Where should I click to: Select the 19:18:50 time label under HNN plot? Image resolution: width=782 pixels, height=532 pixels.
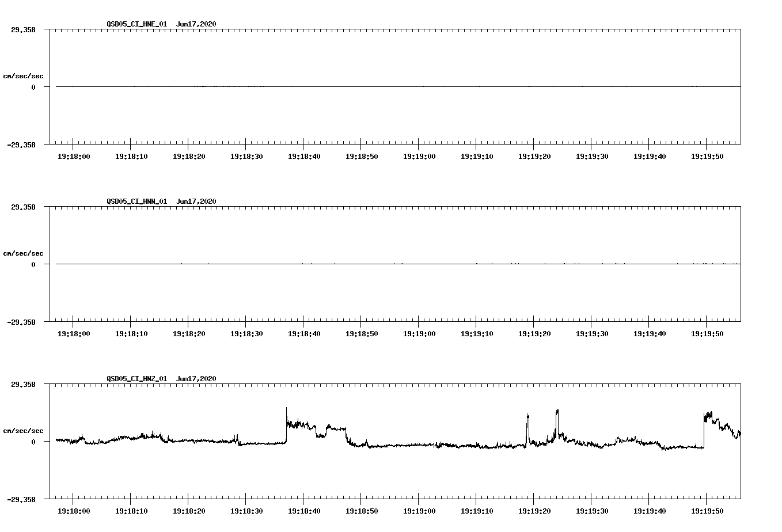(x=362, y=333)
